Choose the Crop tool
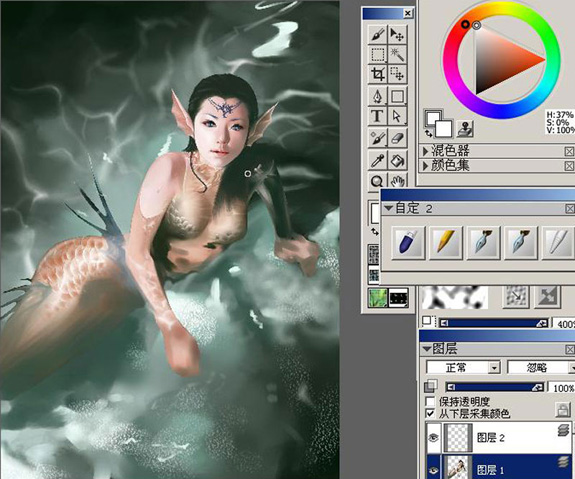This screenshot has height=479, width=575. pyautogui.click(x=377, y=74)
